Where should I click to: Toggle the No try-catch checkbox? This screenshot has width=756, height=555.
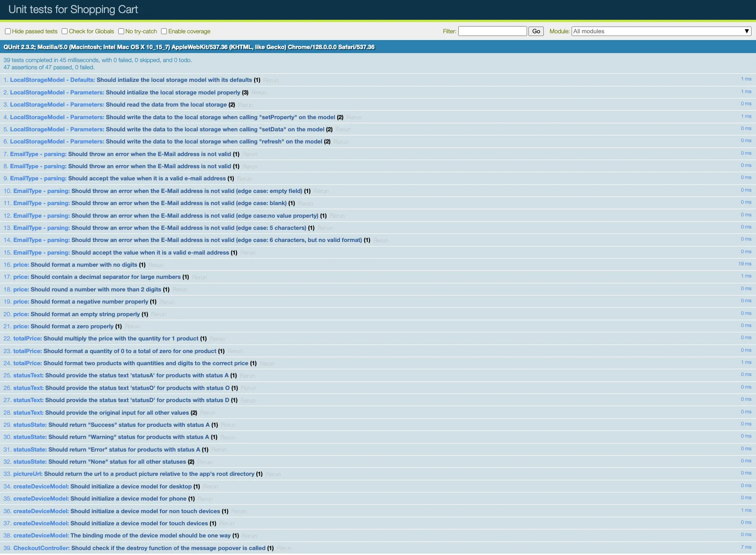click(121, 31)
